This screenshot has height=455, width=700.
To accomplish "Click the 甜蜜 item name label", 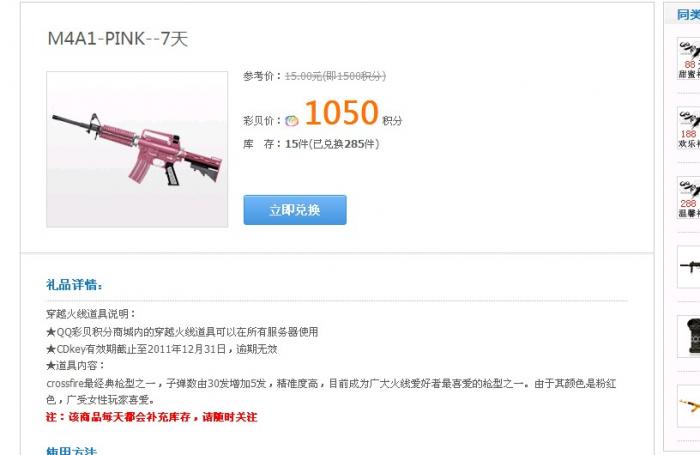I will click(x=689, y=74).
